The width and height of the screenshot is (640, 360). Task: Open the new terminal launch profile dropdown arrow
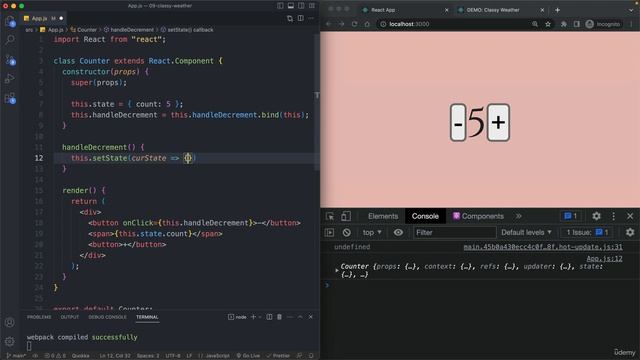tap(260, 317)
